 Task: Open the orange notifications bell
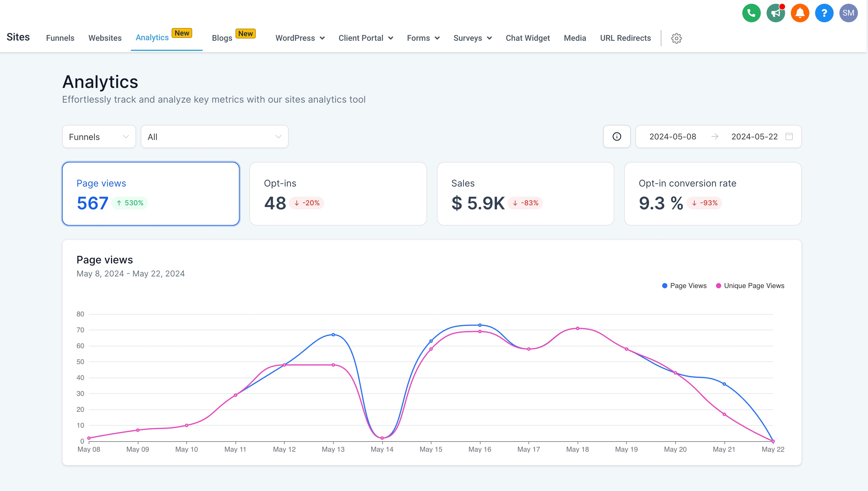(x=800, y=13)
